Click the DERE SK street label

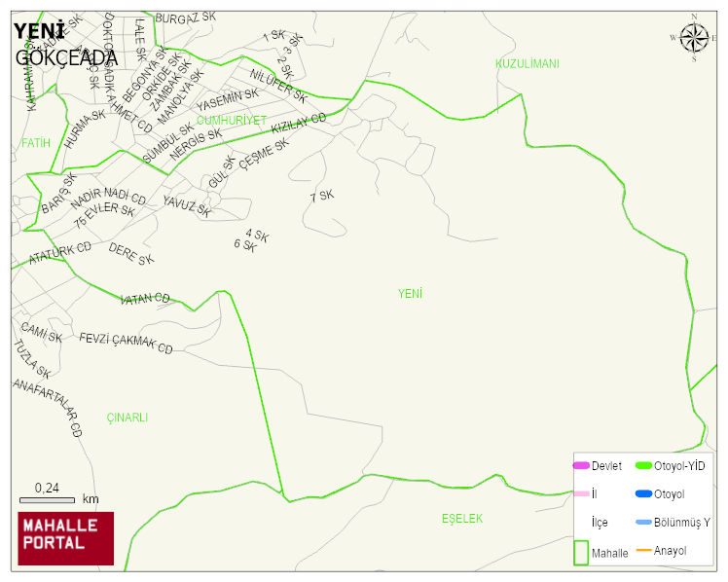[131, 254]
